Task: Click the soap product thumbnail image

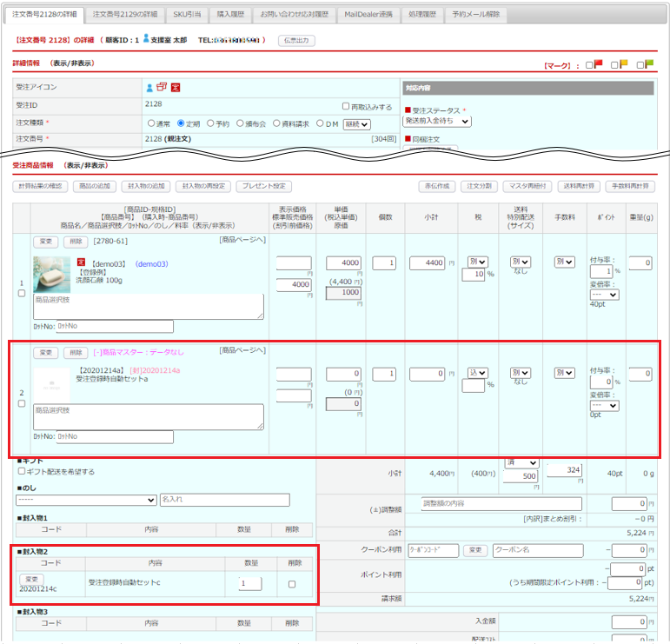Action: 51,273
